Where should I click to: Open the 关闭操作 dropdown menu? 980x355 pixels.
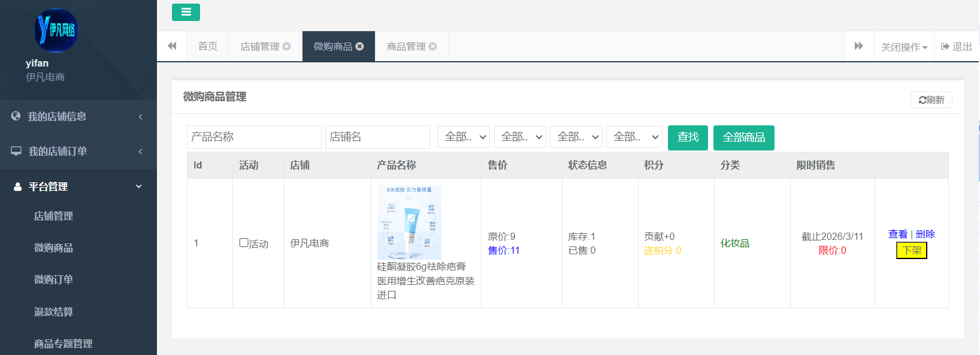click(904, 47)
